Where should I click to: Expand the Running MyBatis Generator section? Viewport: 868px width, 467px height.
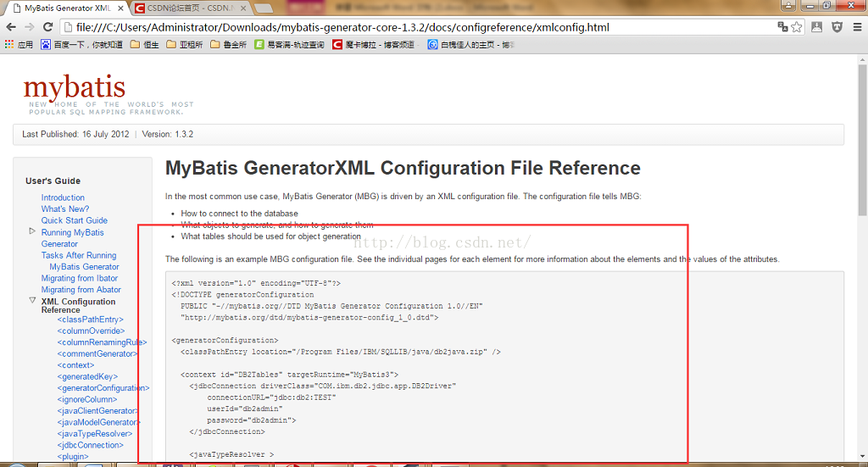(32, 231)
